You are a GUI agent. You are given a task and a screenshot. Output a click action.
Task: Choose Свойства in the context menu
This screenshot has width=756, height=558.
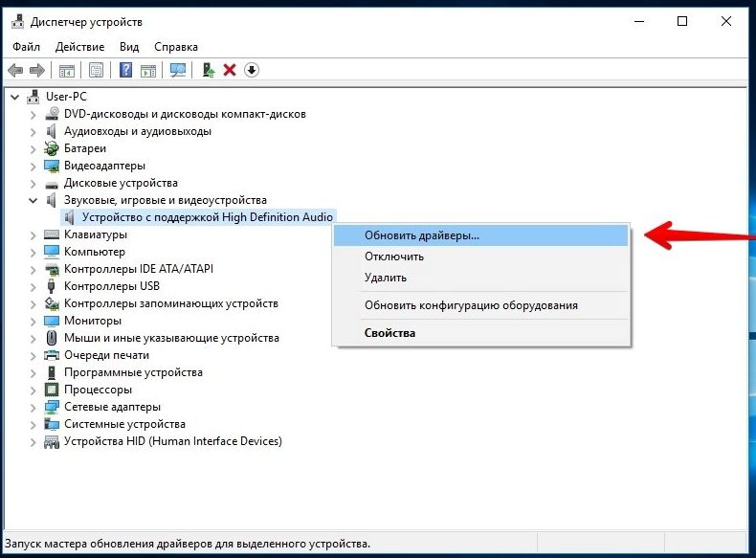tap(389, 333)
